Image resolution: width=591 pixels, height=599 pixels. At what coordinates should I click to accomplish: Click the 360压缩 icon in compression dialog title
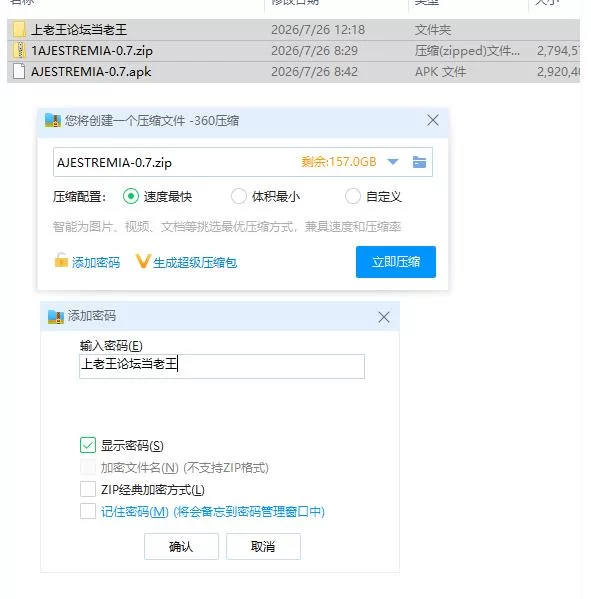pyautogui.click(x=53, y=120)
